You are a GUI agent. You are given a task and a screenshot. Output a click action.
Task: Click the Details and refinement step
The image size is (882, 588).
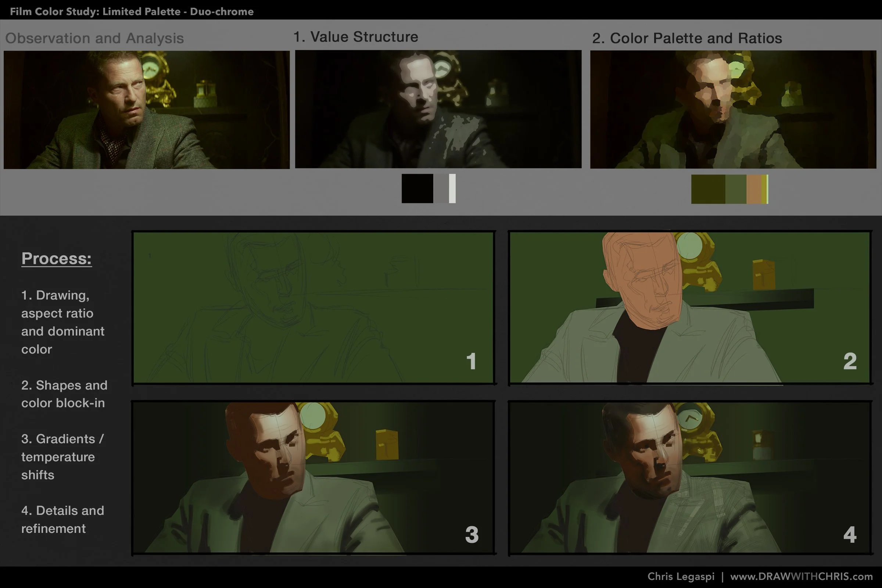click(62, 520)
